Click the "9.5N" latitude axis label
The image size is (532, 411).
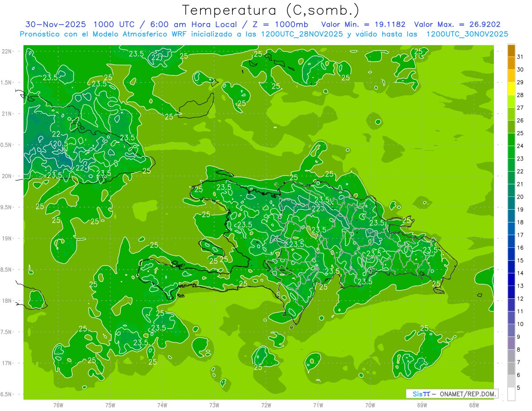tap(7, 207)
